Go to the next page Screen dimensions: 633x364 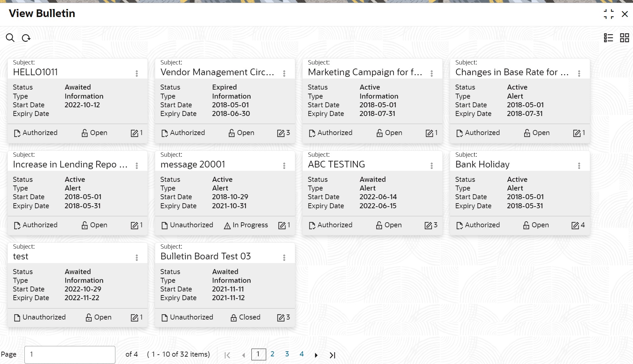tap(316, 355)
